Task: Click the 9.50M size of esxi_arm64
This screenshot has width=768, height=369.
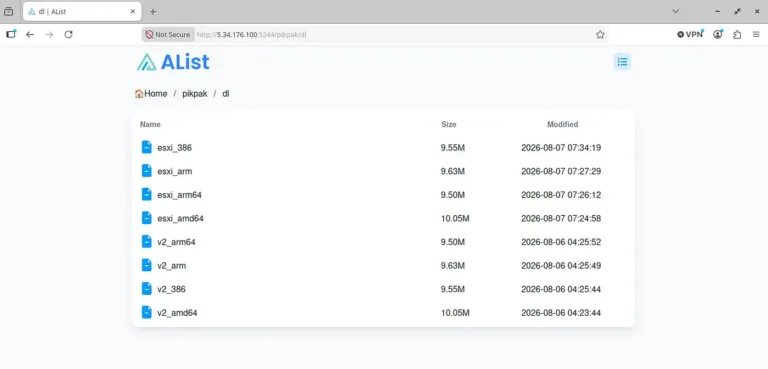Action: tap(453, 195)
